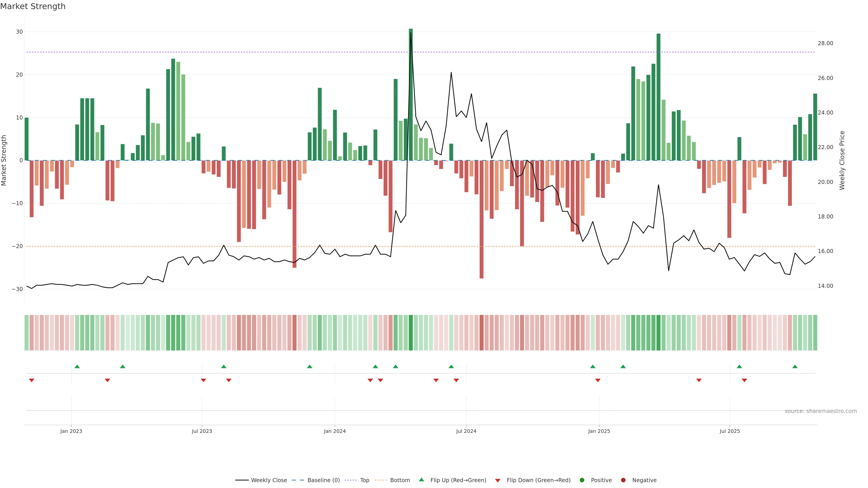Click the darkest green heatmap cell near April 2024

click(x=411, y=332)
